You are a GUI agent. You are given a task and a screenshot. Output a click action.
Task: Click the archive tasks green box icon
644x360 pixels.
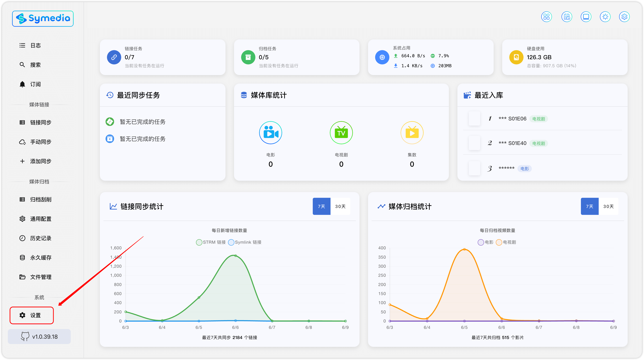(248, 57)
